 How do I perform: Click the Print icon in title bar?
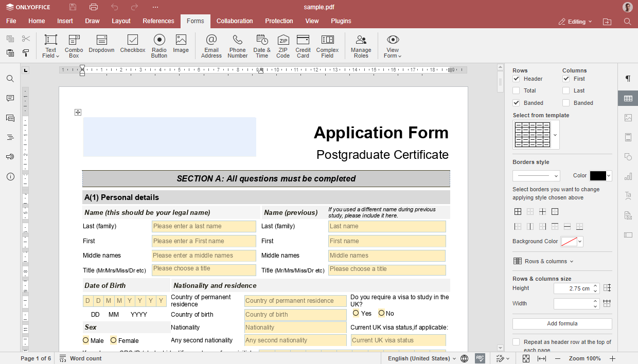pyautogui.click(x=93, y=7)
